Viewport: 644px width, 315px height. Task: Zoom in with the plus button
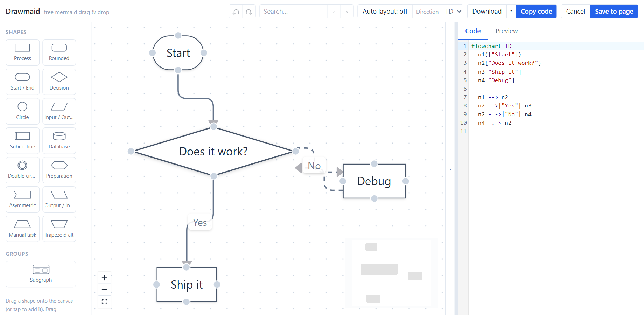104,278
